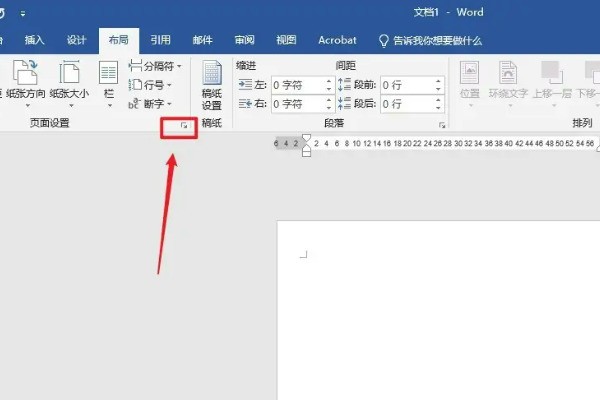This screenshot has width=600, height=400.
Task: Click the 上移一层 bring forward button
Action: (552, 84)
